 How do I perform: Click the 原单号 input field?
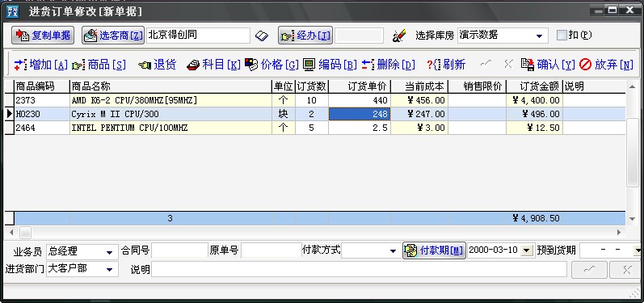(271, 250)
